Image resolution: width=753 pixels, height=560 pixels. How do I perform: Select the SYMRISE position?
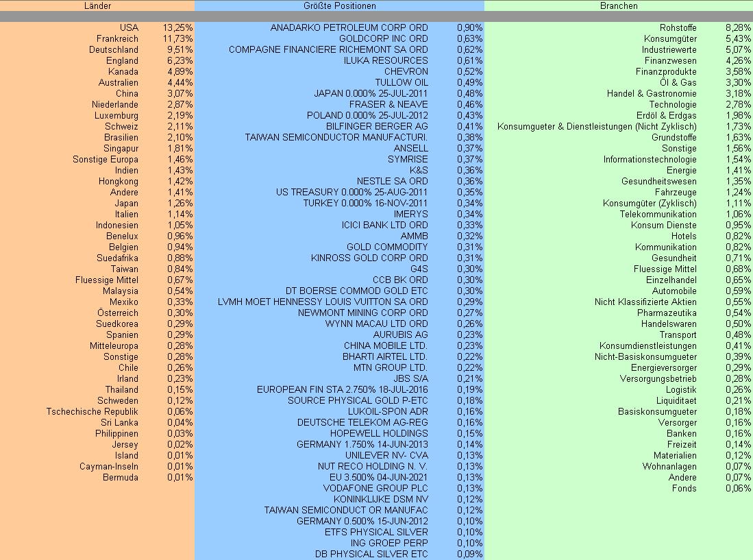(x=408, y=160)
